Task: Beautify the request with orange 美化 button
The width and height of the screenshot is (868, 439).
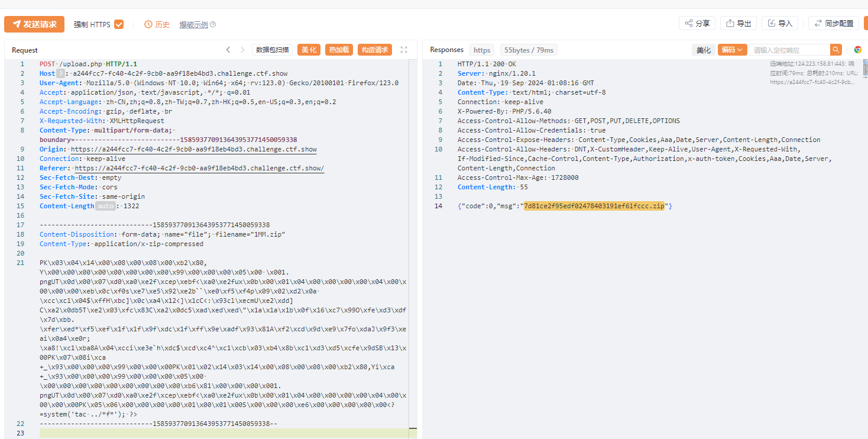Action: coord(309,50)
